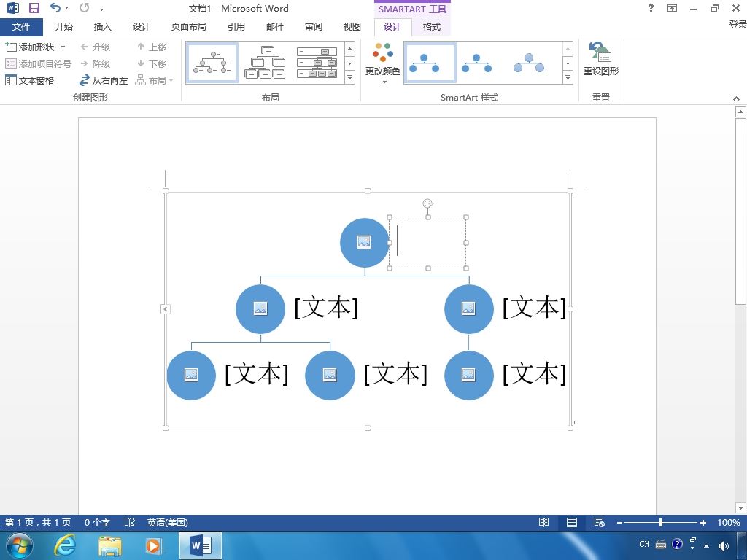Viewport: 747px width, 560px height.
Task: Open text pane via left edge arrow
Action: [166, 309]
